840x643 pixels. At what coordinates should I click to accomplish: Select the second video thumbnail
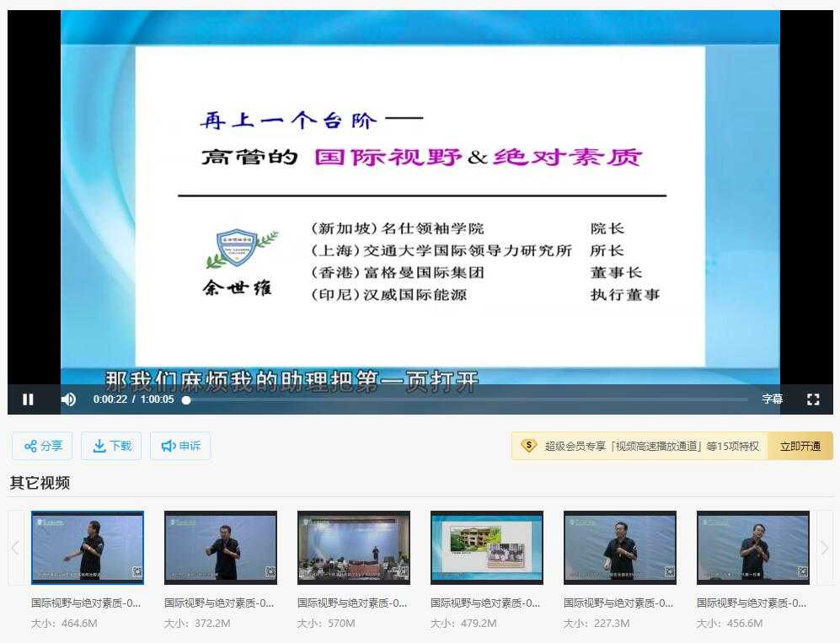(x=220, y=546)
